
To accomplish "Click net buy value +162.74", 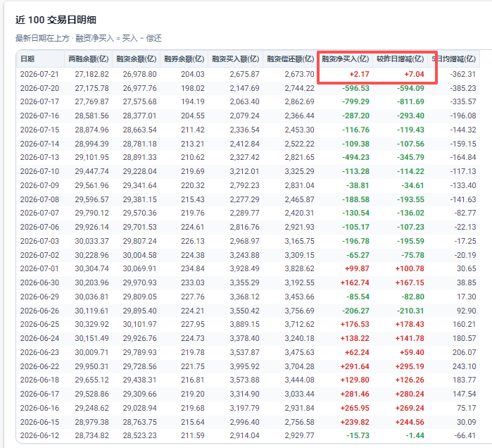I will (x=355, y=283).
